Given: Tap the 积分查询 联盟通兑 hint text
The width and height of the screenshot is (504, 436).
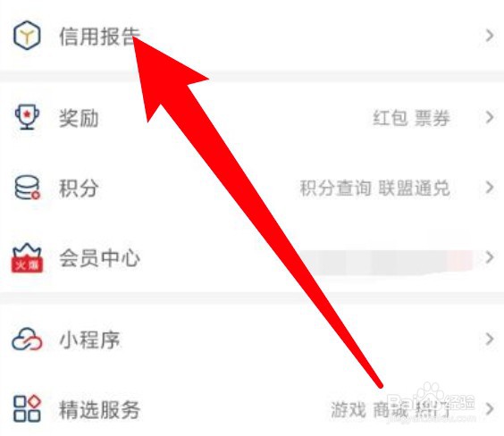Looking at the screenshot, I should coord(374,188).
